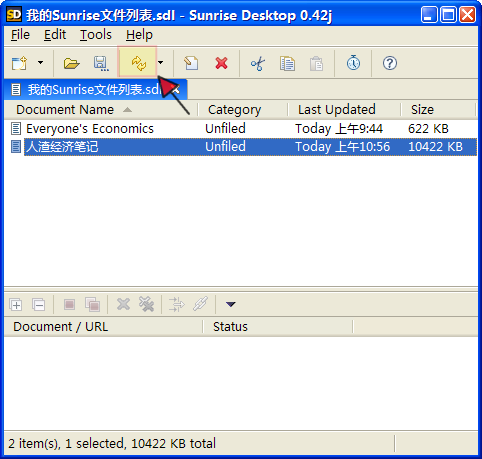Sort by Category column header
The width and height of the screenshot is (482, 459).
(x=243, y=110)
